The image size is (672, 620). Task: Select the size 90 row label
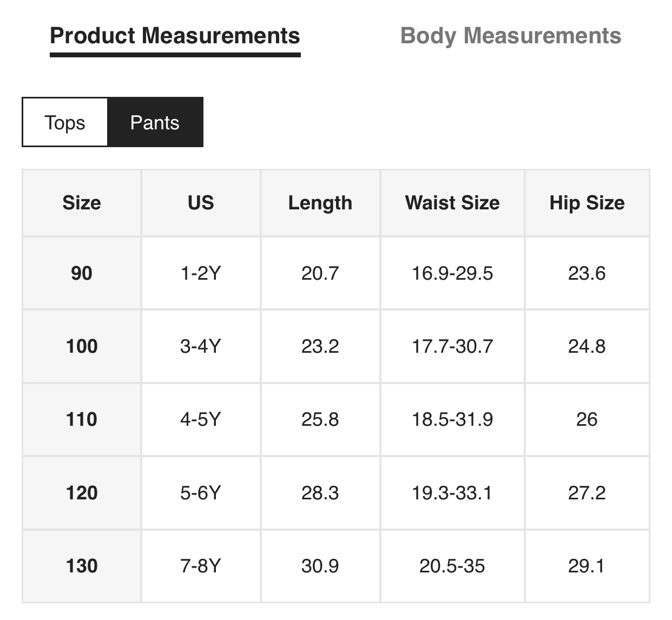point(82,273)
